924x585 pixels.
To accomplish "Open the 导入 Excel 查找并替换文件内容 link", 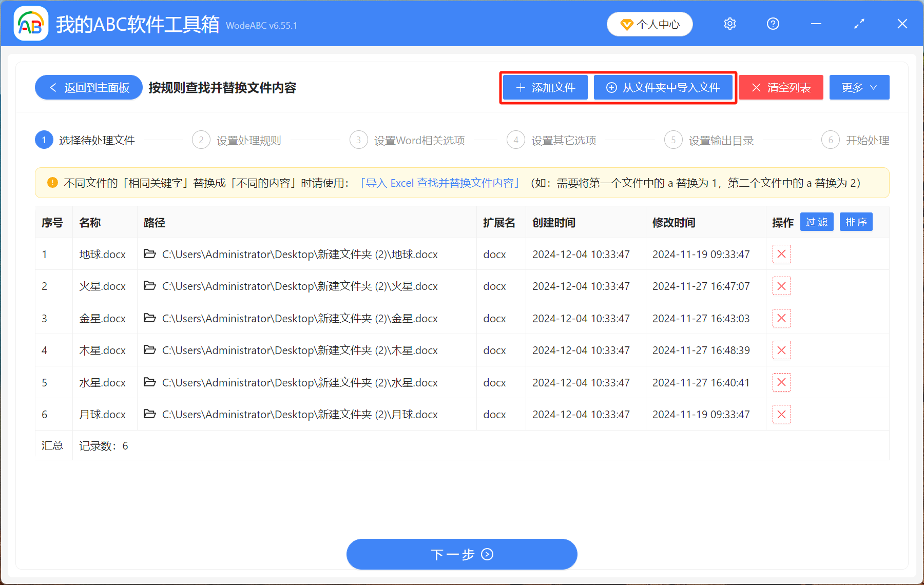I will tap(439, 183).
